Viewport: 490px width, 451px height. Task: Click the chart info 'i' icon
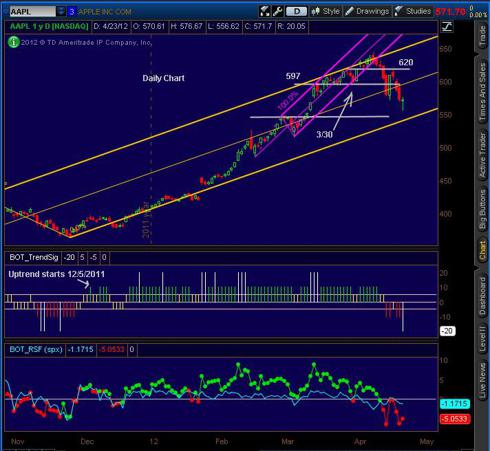pyautogui.click(x=13, y=42)
